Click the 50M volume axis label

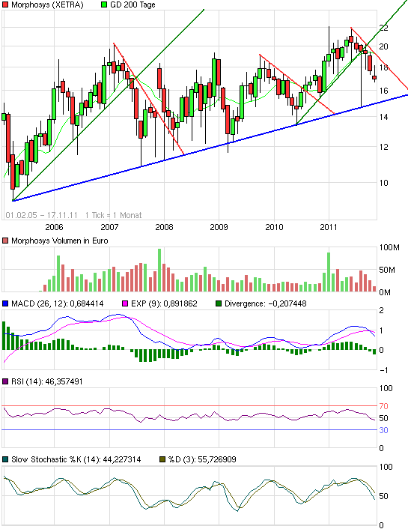point(387,270)
